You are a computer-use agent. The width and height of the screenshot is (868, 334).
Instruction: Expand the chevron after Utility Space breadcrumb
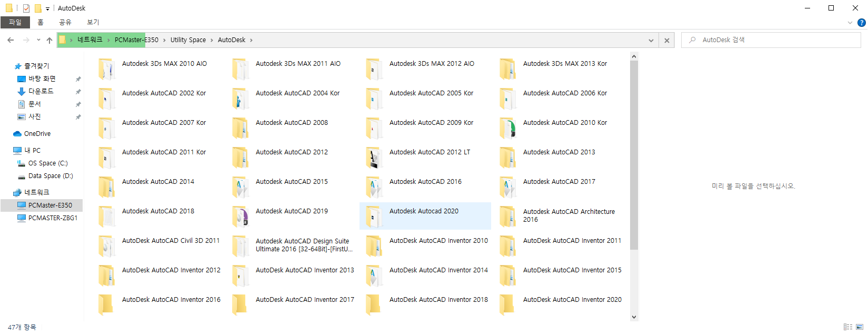point(212,40)
